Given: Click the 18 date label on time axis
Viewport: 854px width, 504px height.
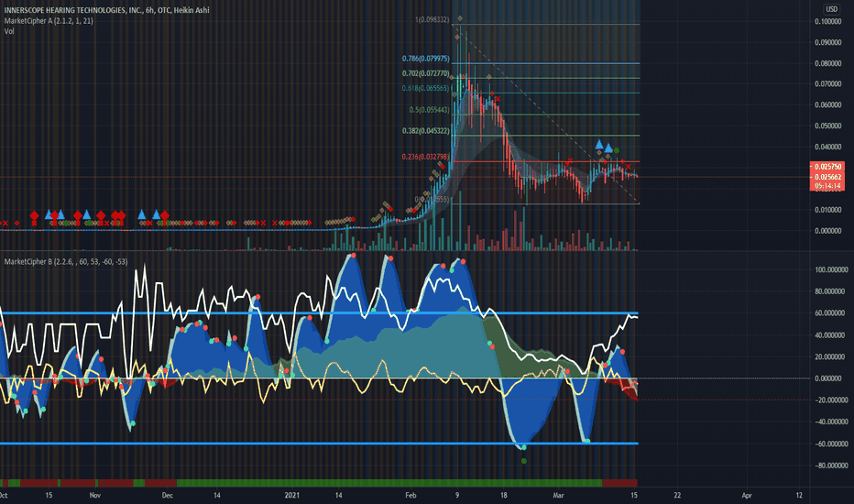Looking at the screenshot, I should pyautogui.click(x=504, y=495).
